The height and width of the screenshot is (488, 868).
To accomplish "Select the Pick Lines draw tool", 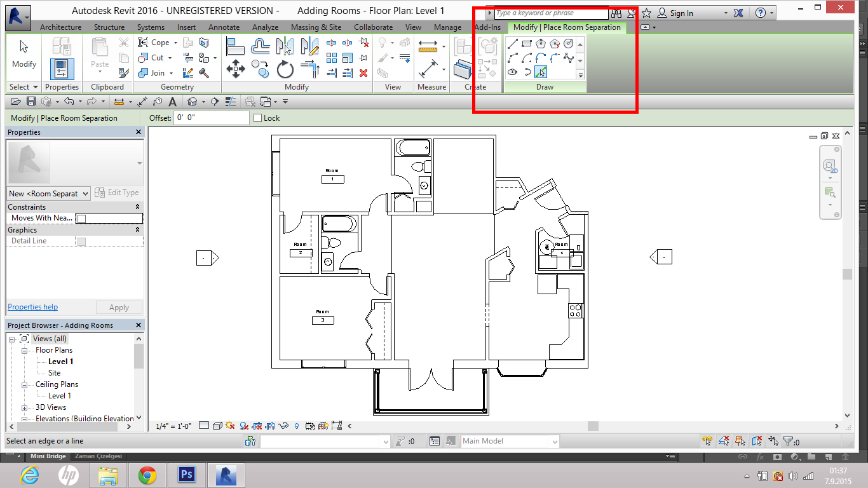I will (541, 72).
